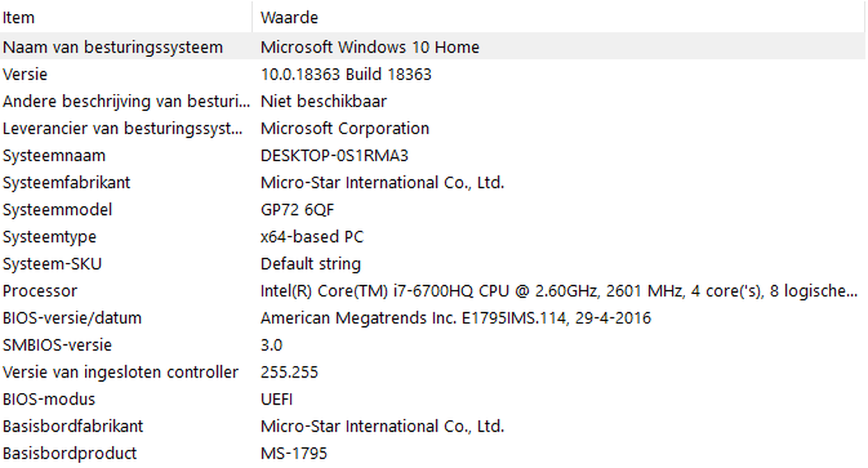
Task: Select the Systeemnaam row
Action: [433, 156]
